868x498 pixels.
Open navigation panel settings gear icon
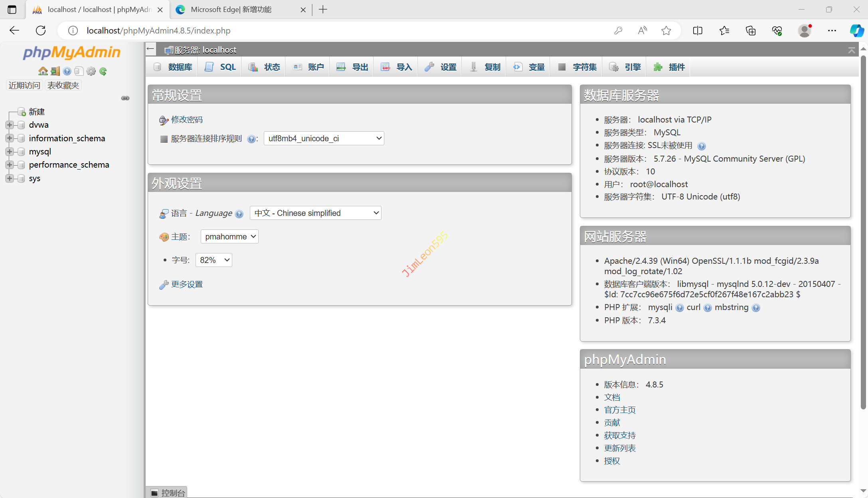pos(91,71)
